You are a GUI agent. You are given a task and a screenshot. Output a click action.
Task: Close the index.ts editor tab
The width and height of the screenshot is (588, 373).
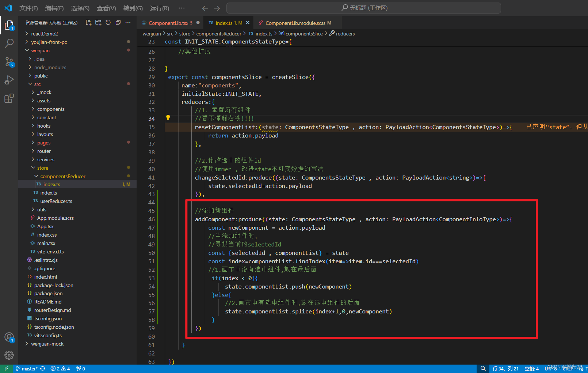248,23
